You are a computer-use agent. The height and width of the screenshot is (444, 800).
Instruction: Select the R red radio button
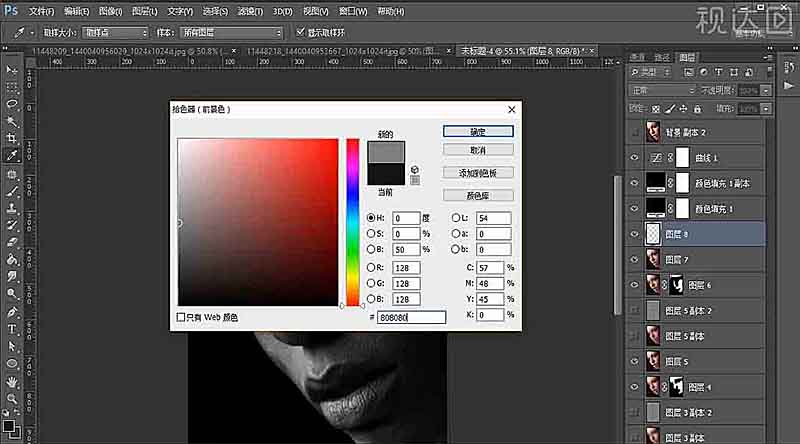coord(371,267)
